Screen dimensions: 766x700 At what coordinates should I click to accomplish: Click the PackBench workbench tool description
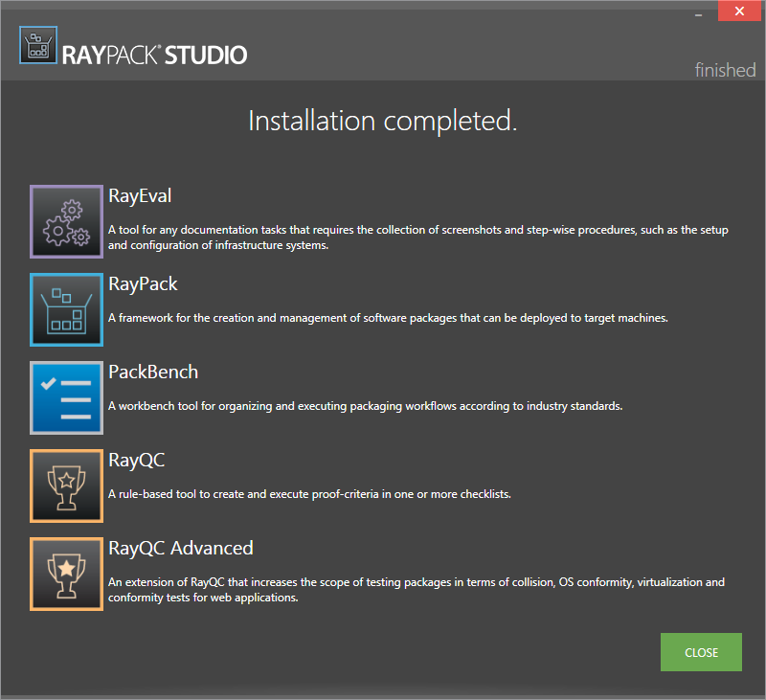pos(365,406)
